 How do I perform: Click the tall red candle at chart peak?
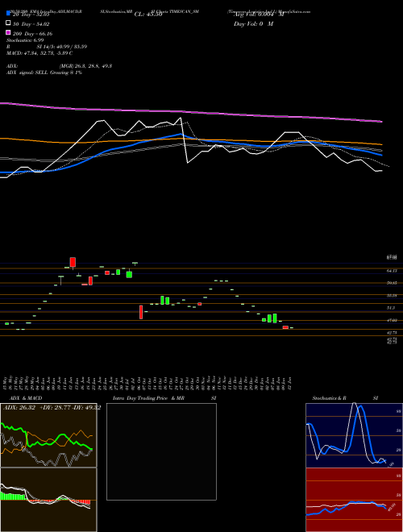[x=73, y=262]
